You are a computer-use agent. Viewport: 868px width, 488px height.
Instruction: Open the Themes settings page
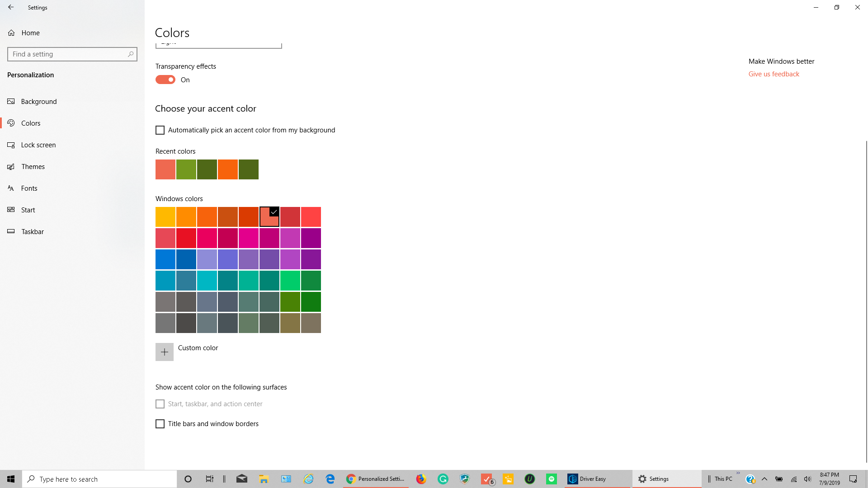(33, 166)
